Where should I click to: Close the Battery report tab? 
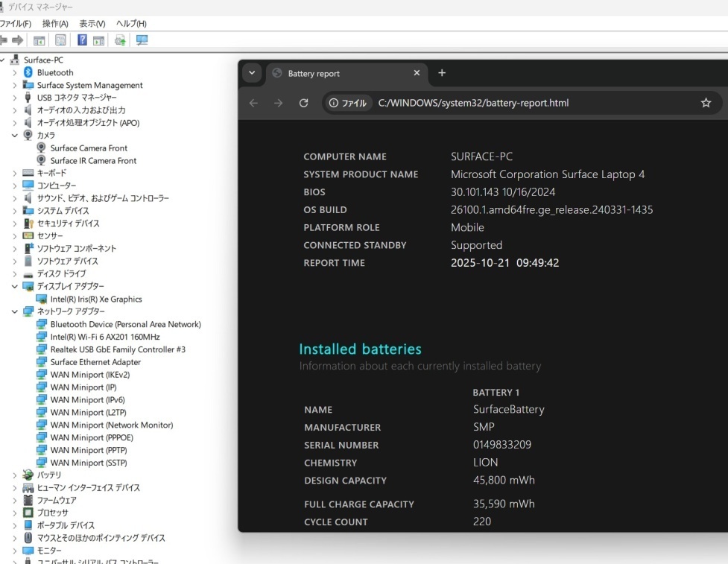[417, 73]
